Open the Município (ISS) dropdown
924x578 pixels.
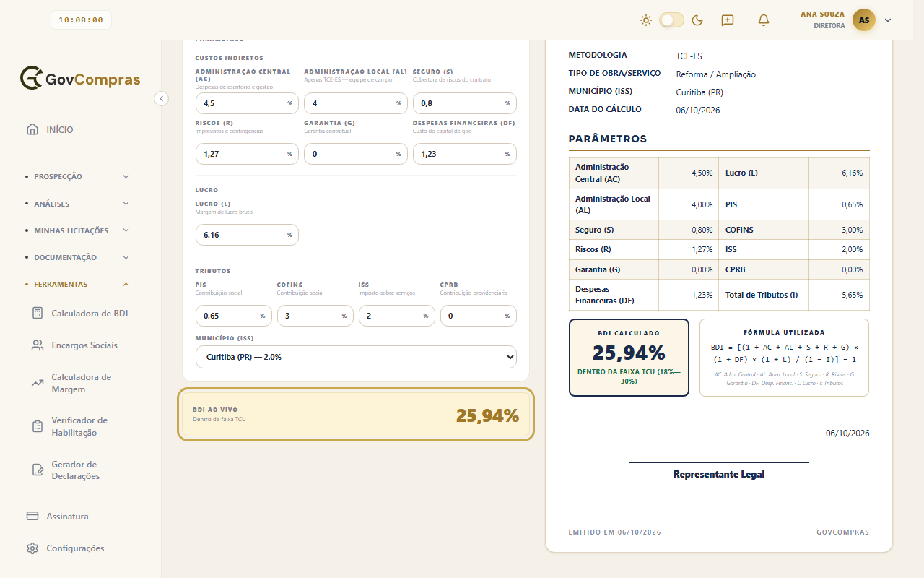357,357
